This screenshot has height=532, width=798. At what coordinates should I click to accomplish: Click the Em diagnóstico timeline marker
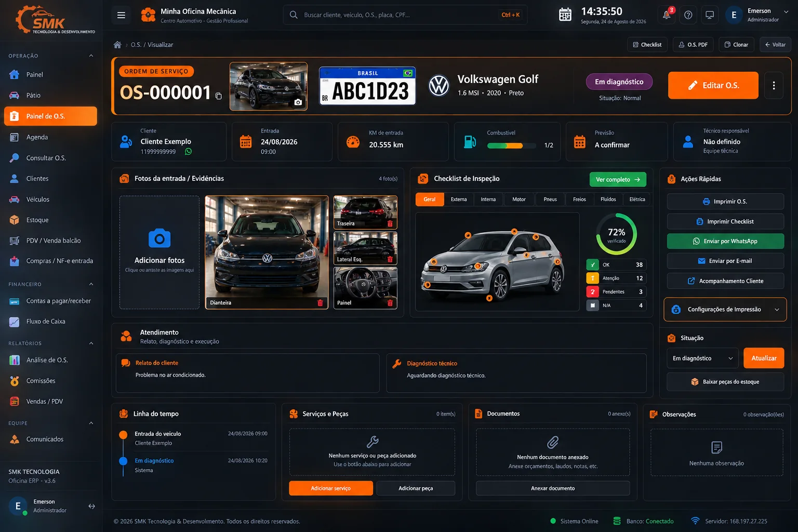(123, 461)
